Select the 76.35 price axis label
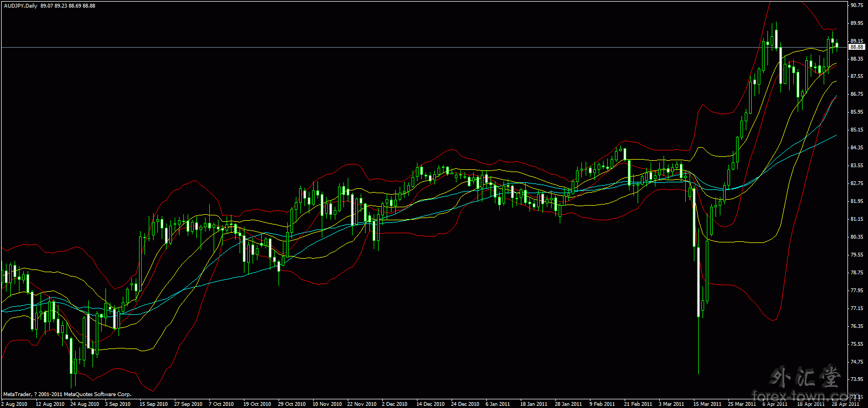The image size is (868, 408). [x=857, y=326]
